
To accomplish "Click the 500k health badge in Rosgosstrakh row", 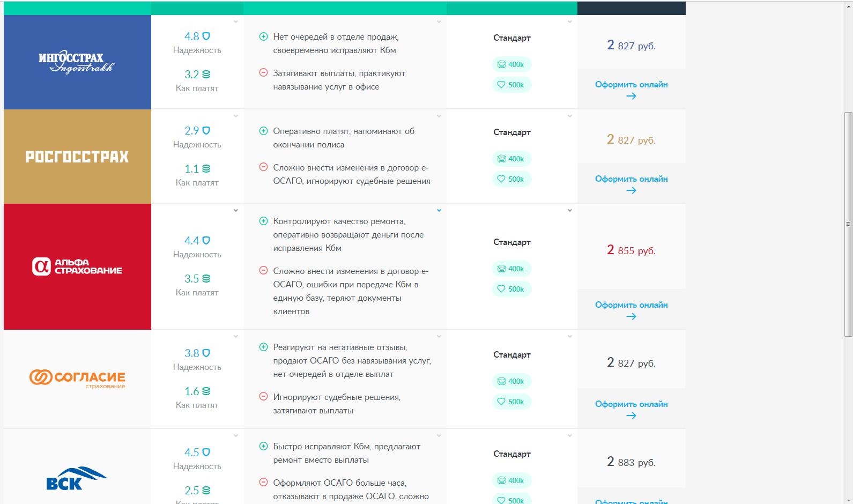I will [511, 179].
